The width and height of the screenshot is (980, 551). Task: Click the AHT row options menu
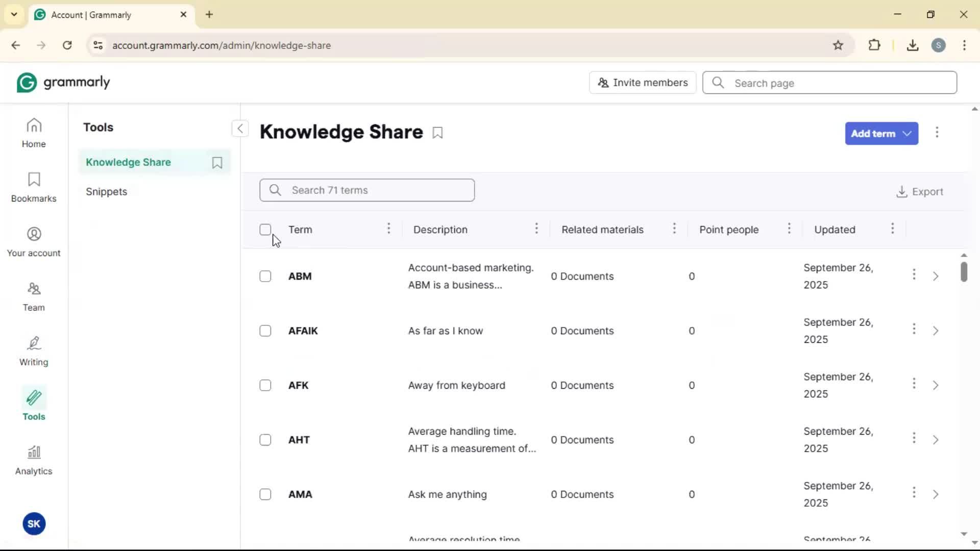[x=914, y=438]
